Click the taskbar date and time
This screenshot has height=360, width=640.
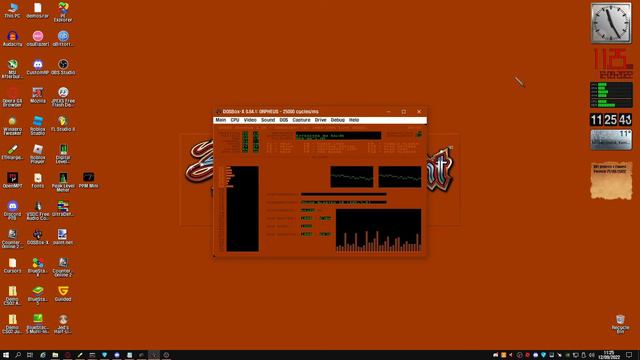click(609, 355)
